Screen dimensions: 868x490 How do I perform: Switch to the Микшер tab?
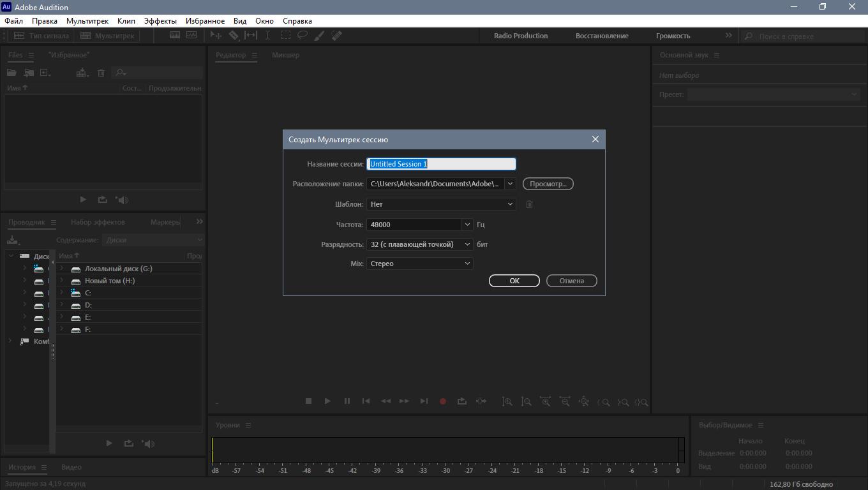click(x=285, y=55)
